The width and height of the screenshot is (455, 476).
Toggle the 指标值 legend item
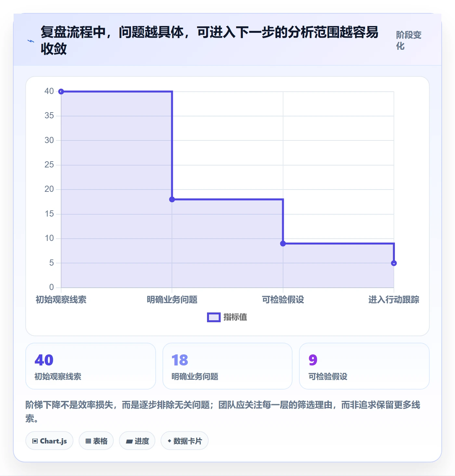[227, 317]
